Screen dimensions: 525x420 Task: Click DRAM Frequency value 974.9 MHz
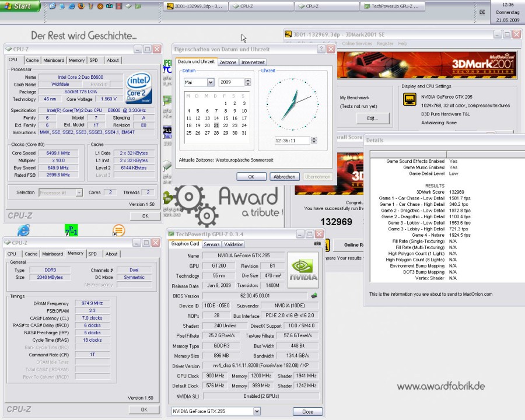tap(92, 303)
